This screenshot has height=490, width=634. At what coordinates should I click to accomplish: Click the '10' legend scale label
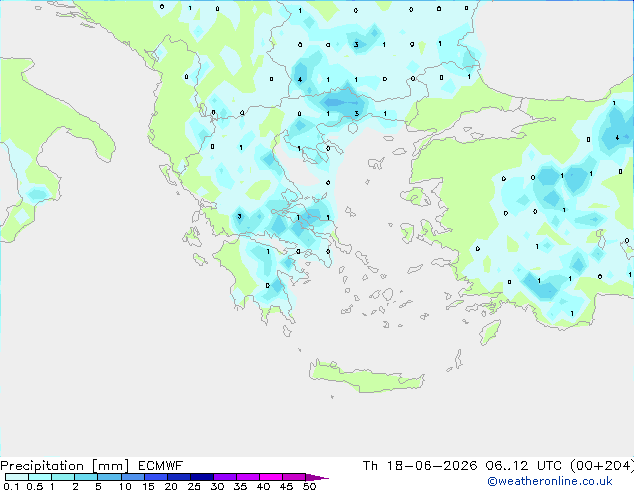tap(125, 486)
